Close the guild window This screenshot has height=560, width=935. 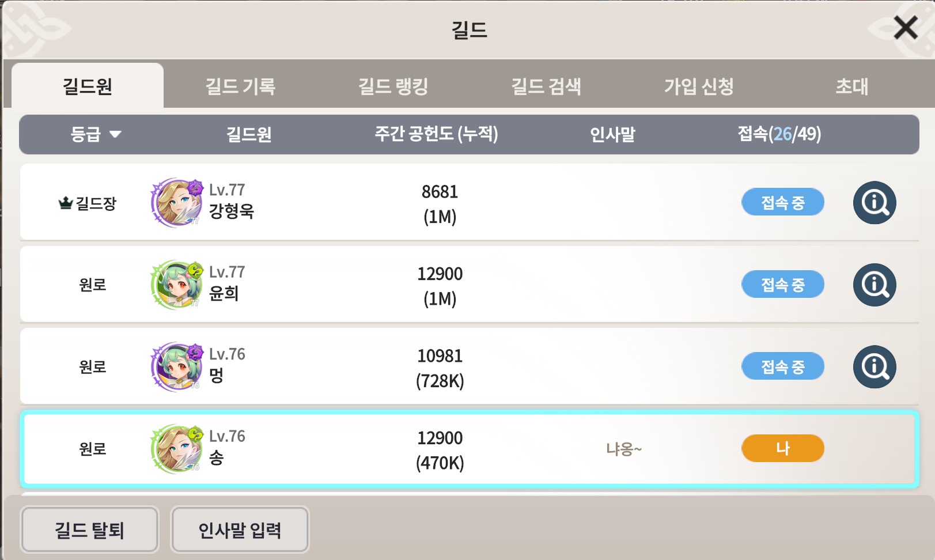pos(905,27)
